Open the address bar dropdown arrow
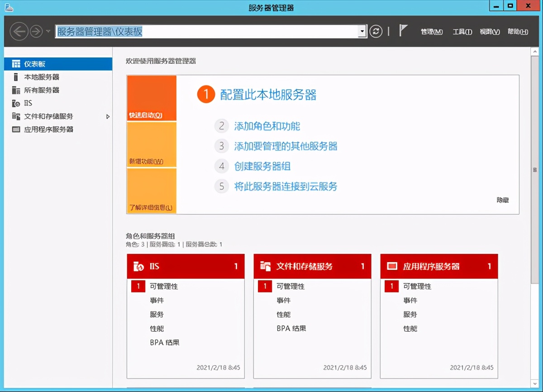Image resolution: width=543 pixels, height=392 pixels. pyautogui.click(x=362, y=31)
